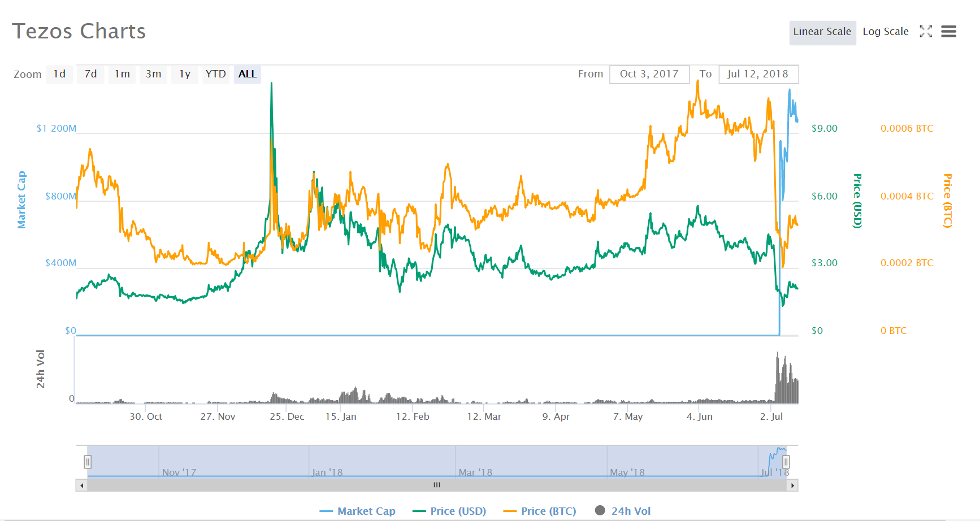Set zoom to 3m
Image resolution: width=980 pixels, height=521 pixels.
point(153,74)
